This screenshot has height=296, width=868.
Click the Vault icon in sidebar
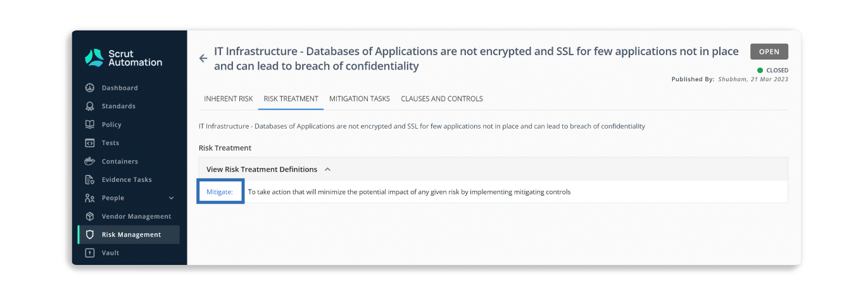tap(90, 253)
